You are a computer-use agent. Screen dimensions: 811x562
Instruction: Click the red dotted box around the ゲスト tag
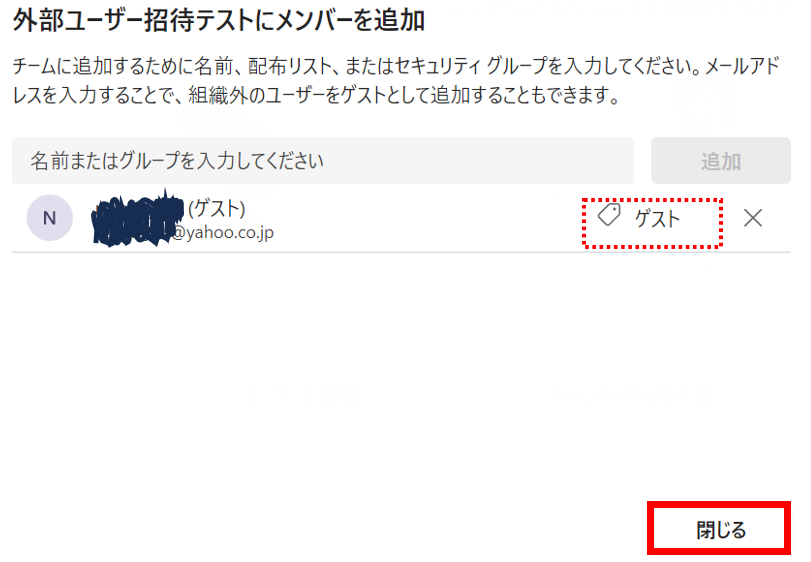(x=652, y=223)
